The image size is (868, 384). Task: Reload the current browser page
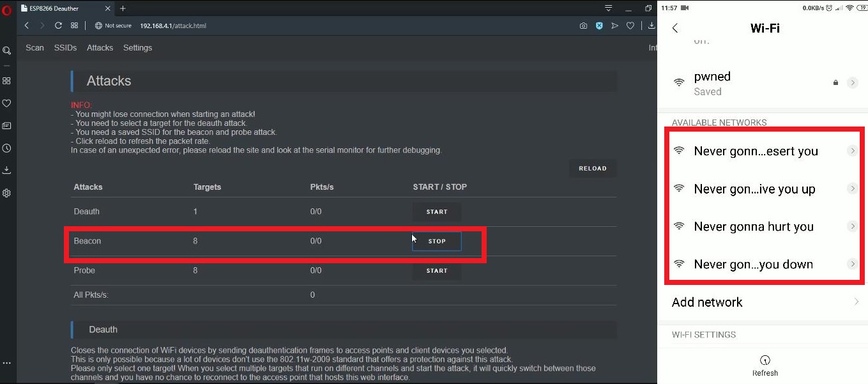point(58,26)
